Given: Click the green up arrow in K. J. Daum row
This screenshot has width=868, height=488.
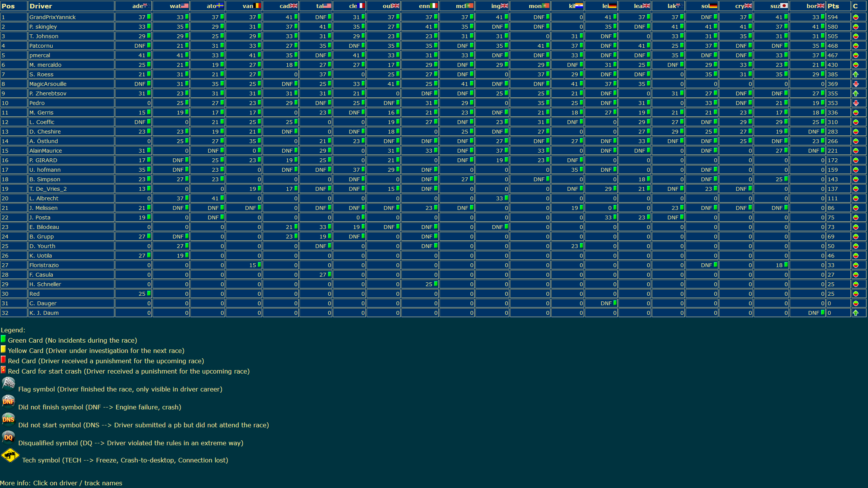Looking at the screenshot, I should [855, 313].
